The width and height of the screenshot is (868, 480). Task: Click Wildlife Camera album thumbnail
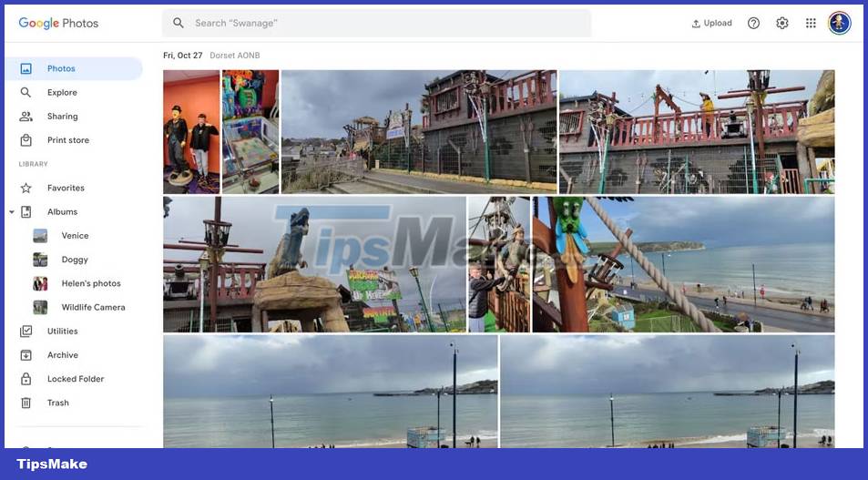(40, 307)
